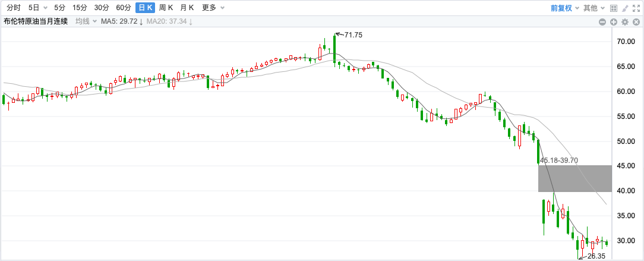
Task: Click the MA20: 37.34 indicator label
Action: [x=170, y=21]
